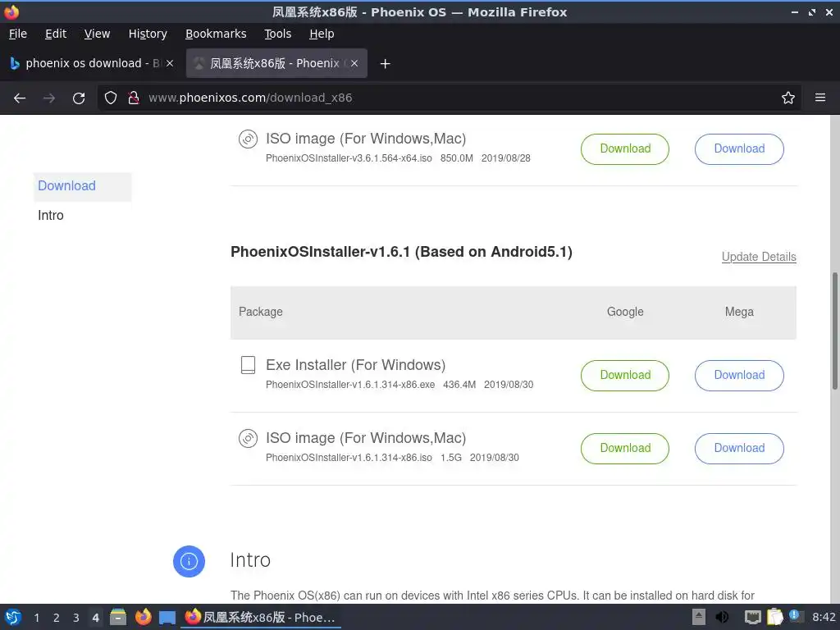Click the insecure connection padlock icon
Screen dimensions: 840x630
pyautogui.click(x=134, y=98)
